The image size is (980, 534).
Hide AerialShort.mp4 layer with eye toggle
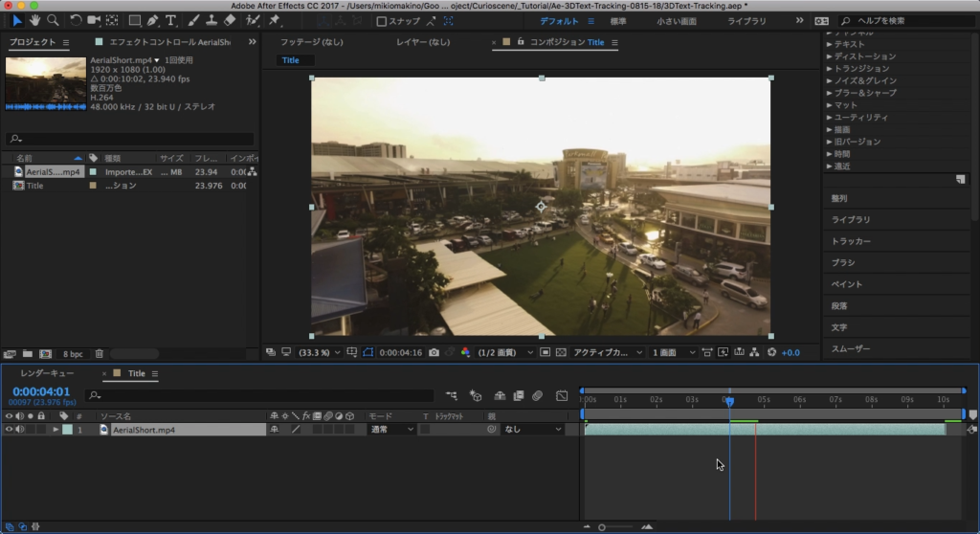tap(9, 430)
